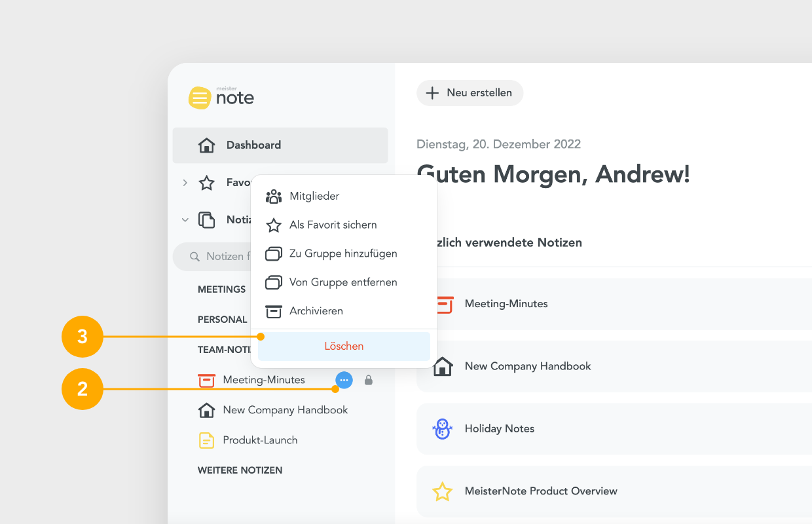This screenshot has width=812, height=524.
Task: Click the archive box icon beside Archivieren
Action: pyautogui.click(x=274, y=311)
